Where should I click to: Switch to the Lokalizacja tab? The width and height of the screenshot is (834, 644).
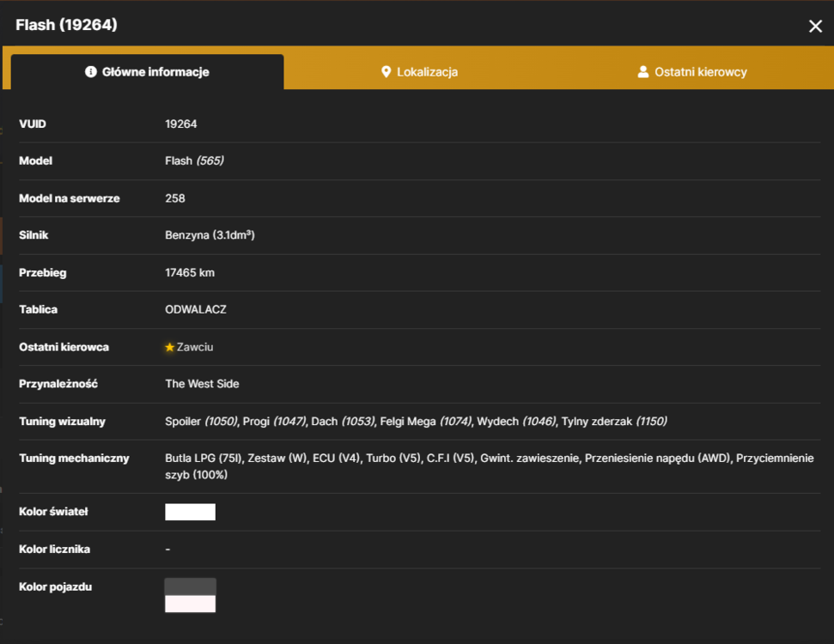coord(420,72)
